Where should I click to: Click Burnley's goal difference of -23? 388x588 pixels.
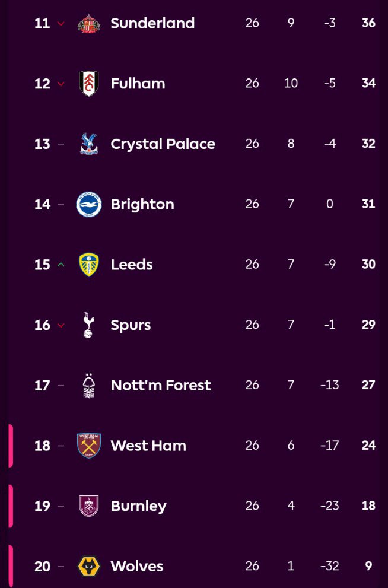(329, 506)
